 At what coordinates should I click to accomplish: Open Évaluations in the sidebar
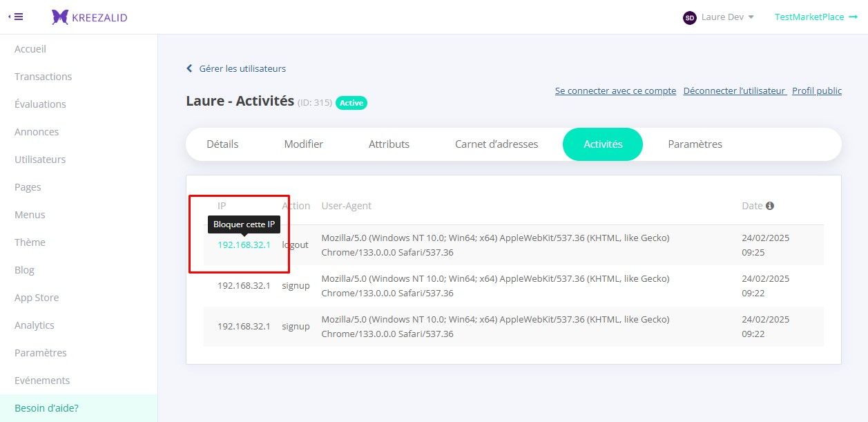click(40, 104)
